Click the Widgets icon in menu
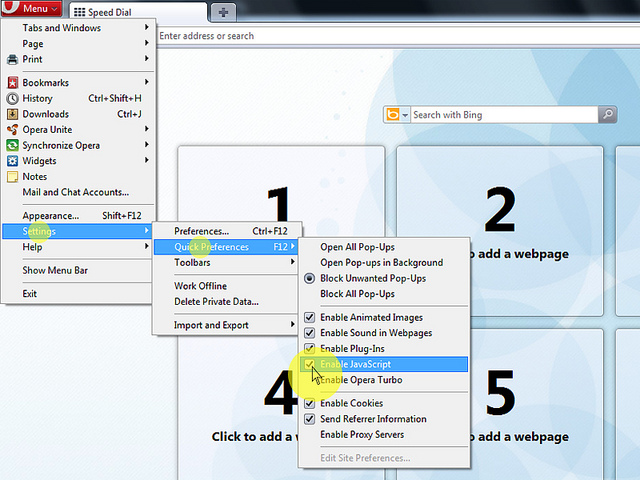This screenshot has height=480, width=640. [13, 161]
